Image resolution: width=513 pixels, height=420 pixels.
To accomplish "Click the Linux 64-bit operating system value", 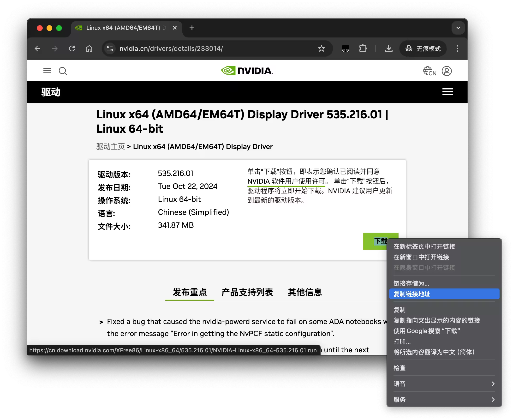I will (x=179, y=199).
